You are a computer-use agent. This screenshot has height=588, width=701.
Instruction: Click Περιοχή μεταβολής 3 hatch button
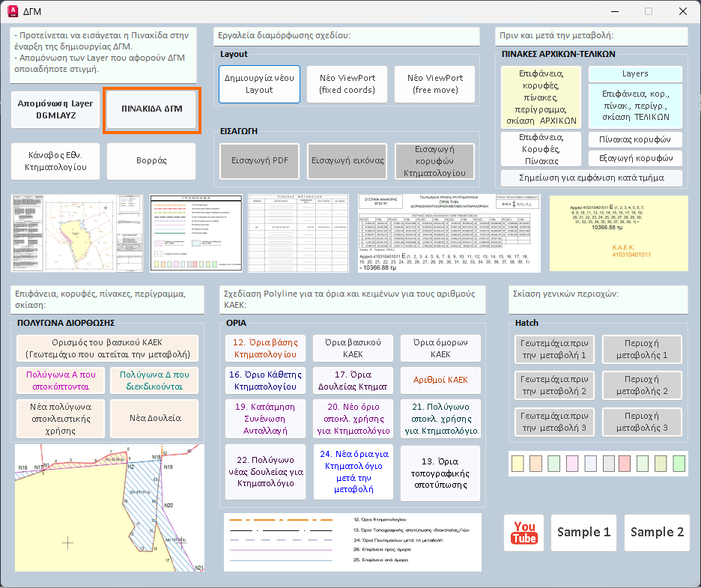click(x=642, y=422)
